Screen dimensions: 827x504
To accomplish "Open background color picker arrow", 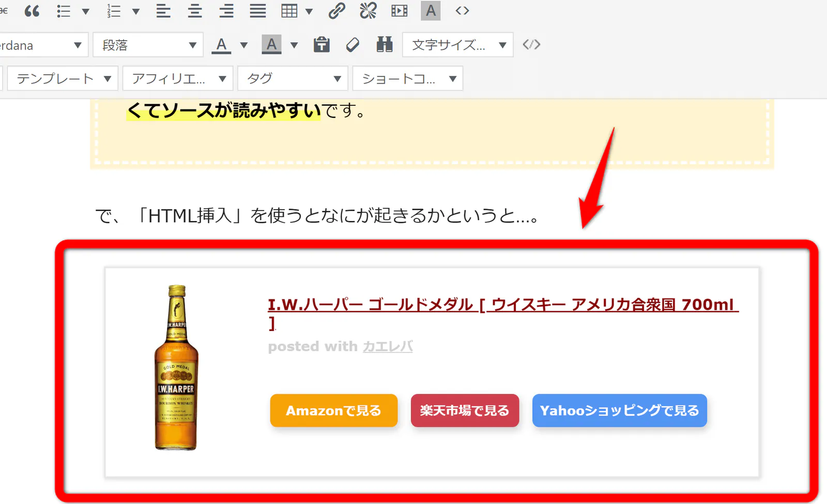I will point(294,45).
